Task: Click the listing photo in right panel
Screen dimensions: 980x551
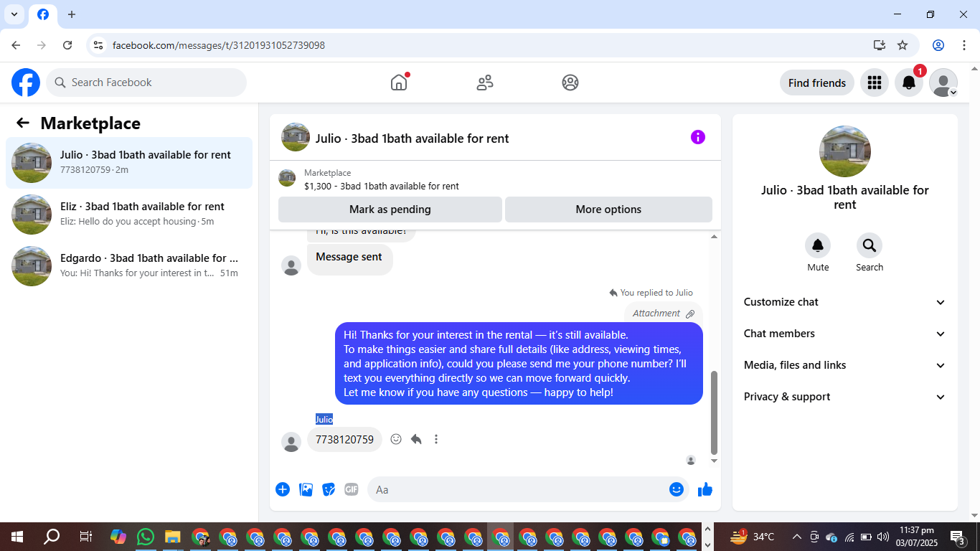Action: coord(845,151)
